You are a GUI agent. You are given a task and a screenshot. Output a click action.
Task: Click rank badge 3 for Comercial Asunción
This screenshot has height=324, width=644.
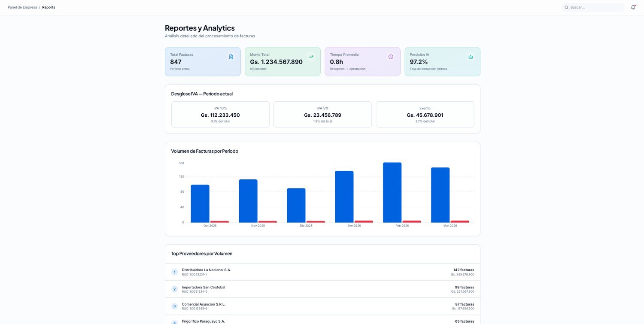pyautogui.click(x=174, y=306)
